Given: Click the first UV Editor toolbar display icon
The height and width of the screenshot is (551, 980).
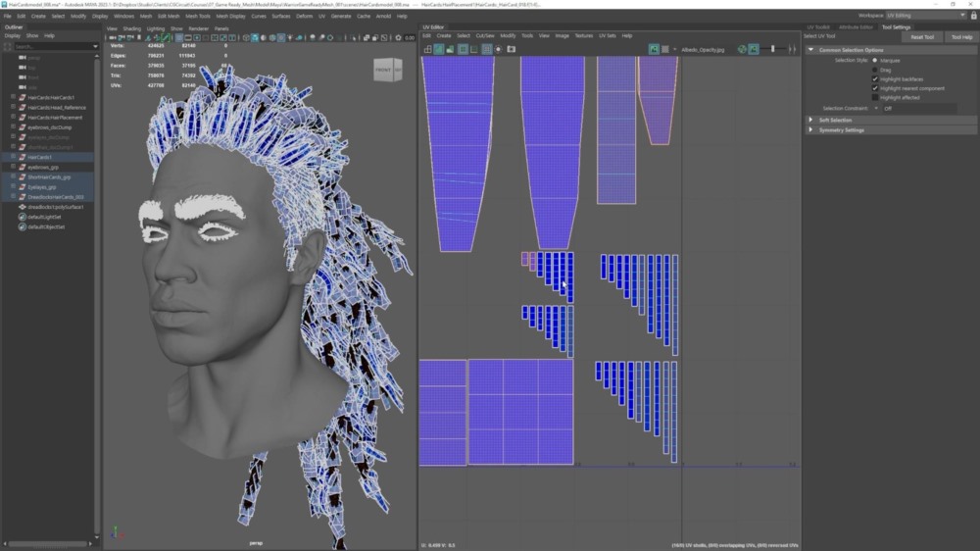Looking at the screenshot, I should coord(427,49).
